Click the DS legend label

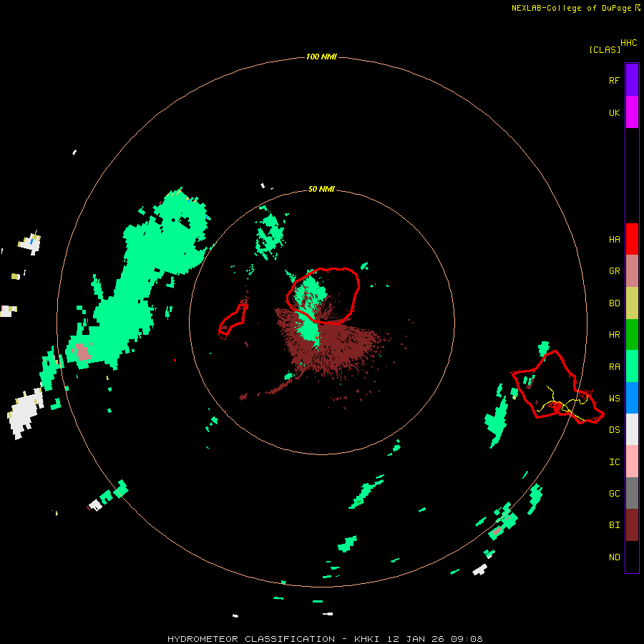coord(614,430)
